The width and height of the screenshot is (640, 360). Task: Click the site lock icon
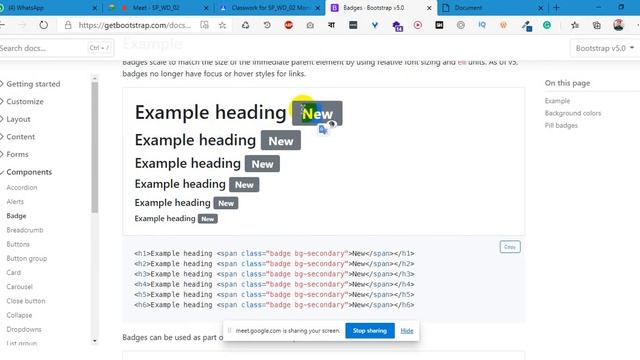[68, 25]
